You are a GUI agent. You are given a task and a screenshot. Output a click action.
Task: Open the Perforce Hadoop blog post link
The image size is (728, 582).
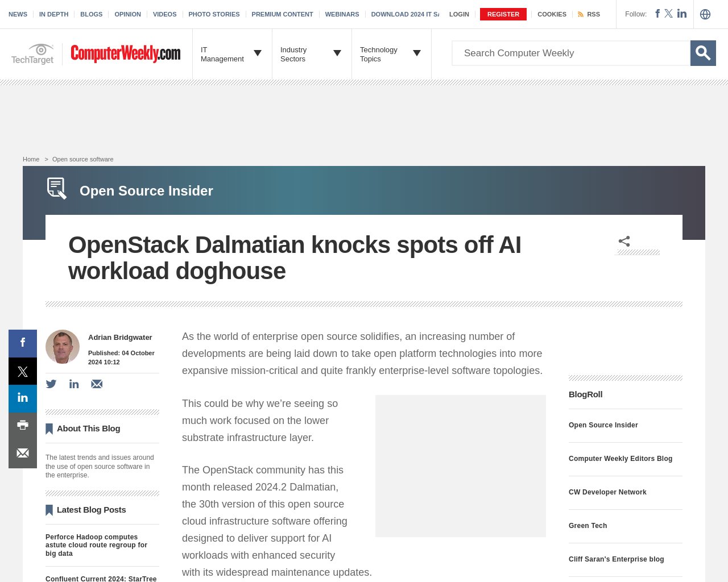point(97,545)
